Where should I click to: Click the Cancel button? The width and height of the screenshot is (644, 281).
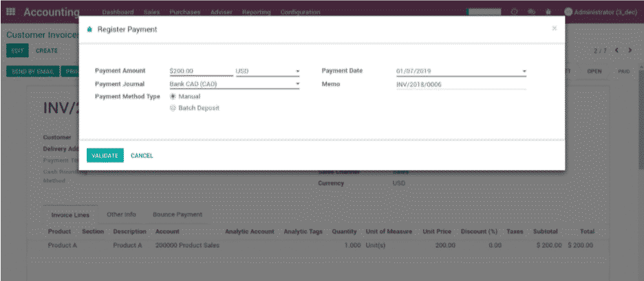click(142, 156)
